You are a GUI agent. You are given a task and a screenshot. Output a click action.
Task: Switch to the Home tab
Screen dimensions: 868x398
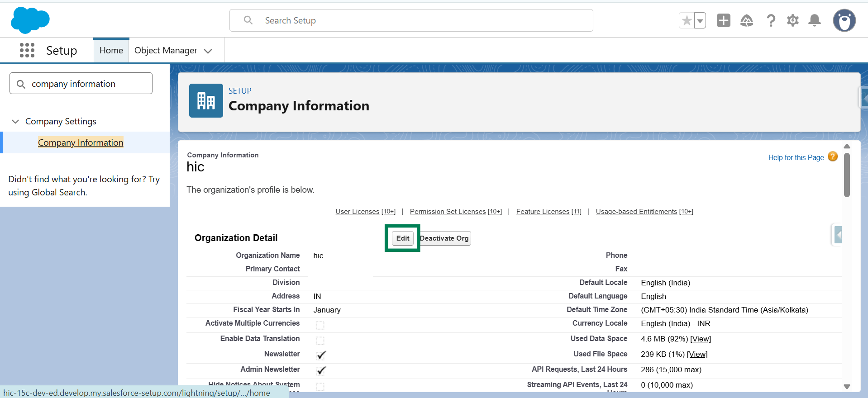[x=111, y=50]
